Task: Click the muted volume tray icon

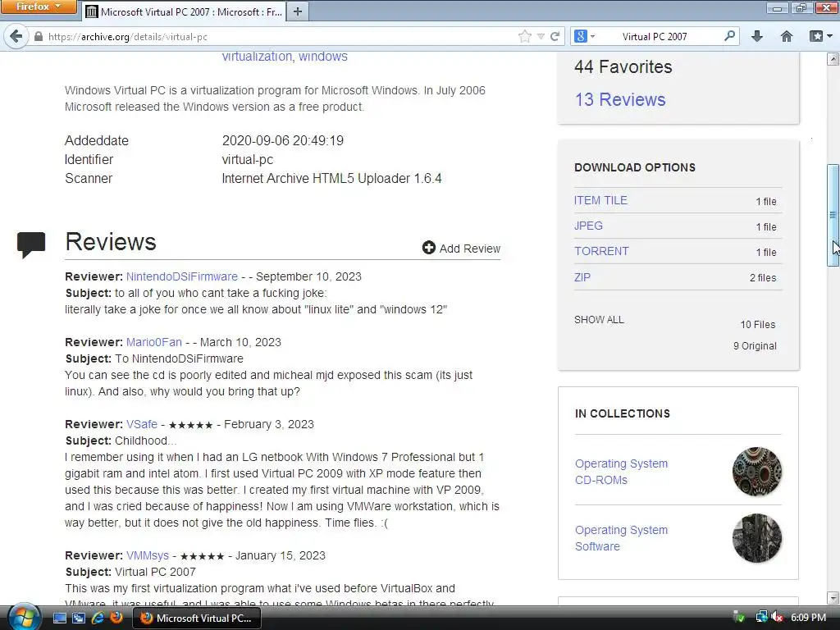Action: click(778, 618)
